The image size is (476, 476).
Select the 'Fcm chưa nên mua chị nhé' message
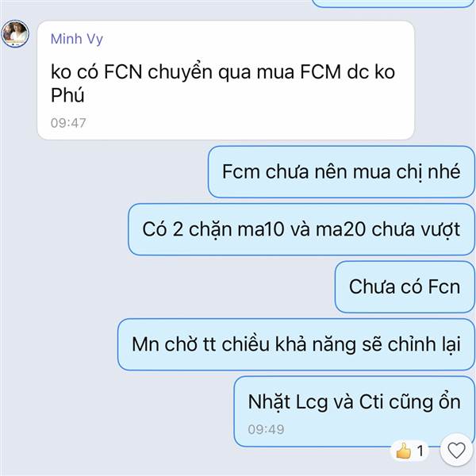tap(341, 172)
